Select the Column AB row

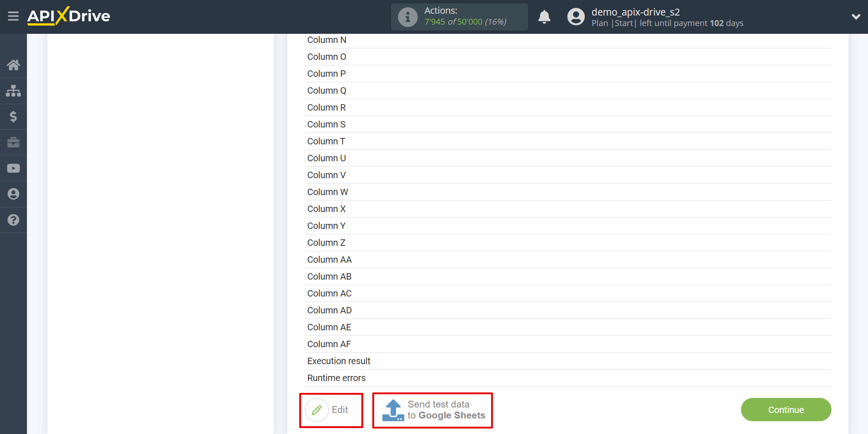[x=567, y=277]
